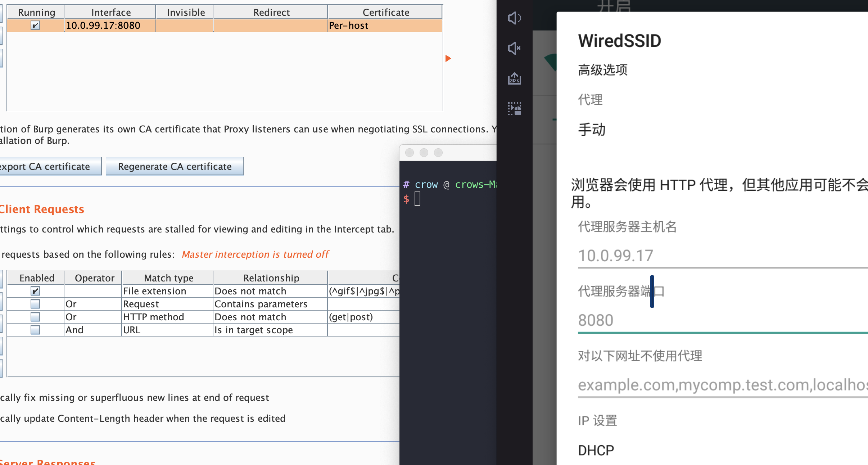Select the (get|post) condition cell
The image size is (868, 465).
tap(363, 317)
